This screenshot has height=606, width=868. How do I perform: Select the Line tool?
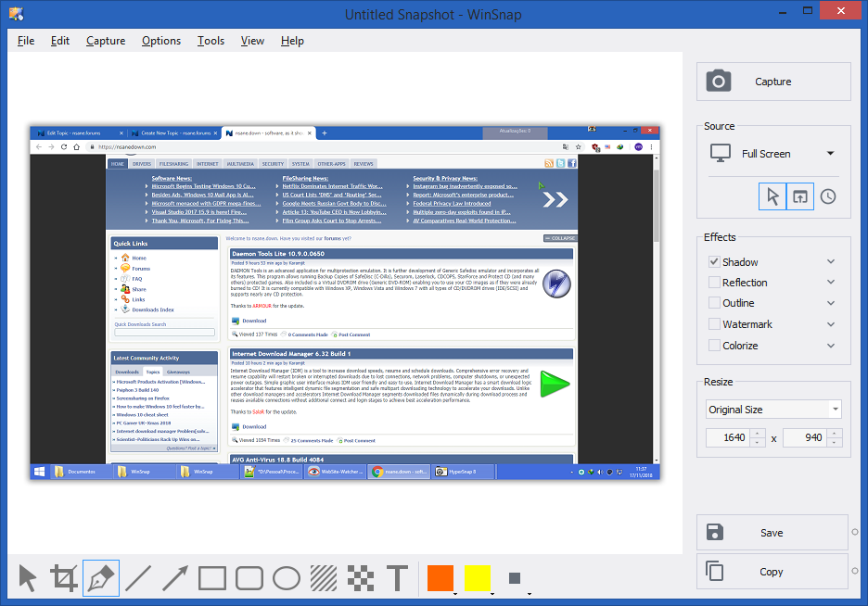pyautogui.click(x=138, y=578)
